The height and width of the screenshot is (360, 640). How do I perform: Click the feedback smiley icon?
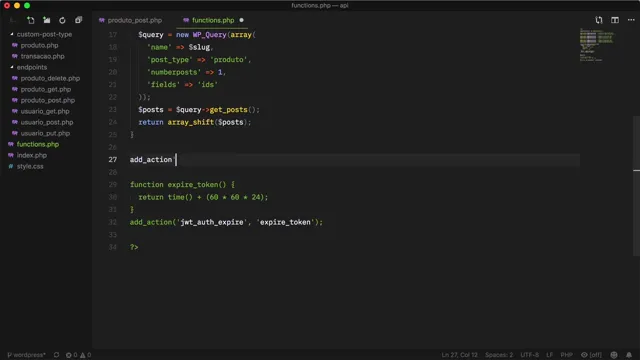click(614, 355)
